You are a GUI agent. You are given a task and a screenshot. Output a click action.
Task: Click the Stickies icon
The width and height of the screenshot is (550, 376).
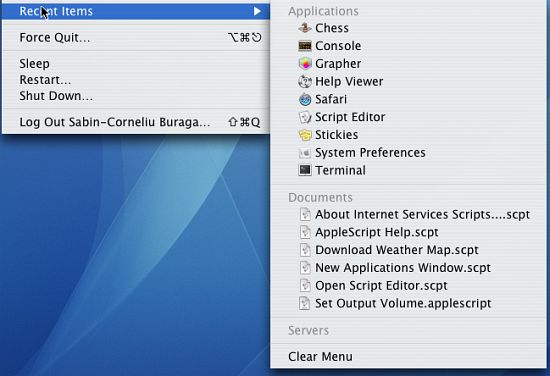tap(305, 135)
